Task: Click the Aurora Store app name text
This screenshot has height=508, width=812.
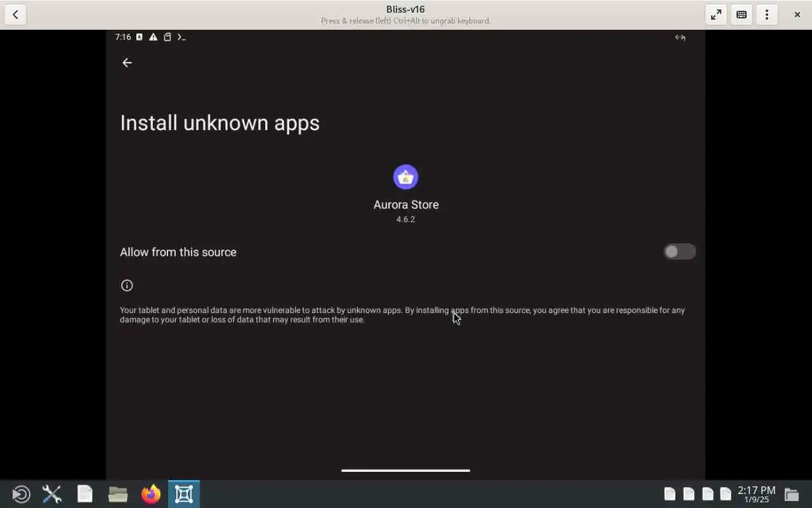Action: coord(406,205)
